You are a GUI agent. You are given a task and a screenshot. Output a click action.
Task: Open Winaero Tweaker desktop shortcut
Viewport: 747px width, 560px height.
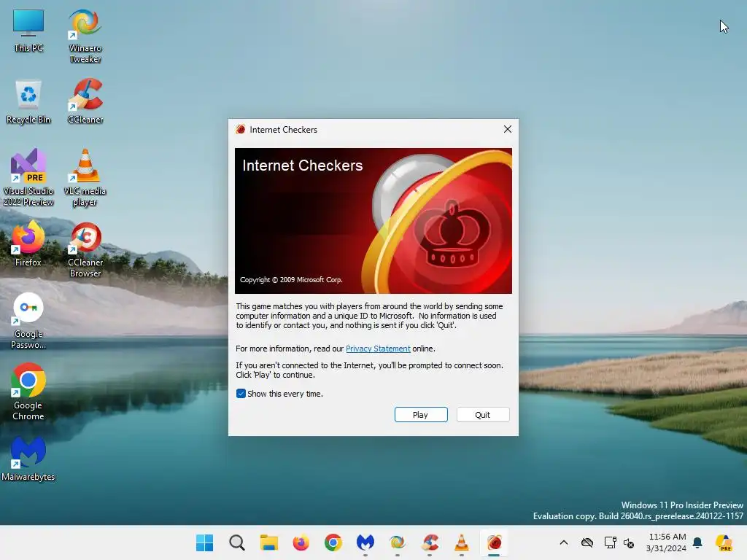(85, 36)
